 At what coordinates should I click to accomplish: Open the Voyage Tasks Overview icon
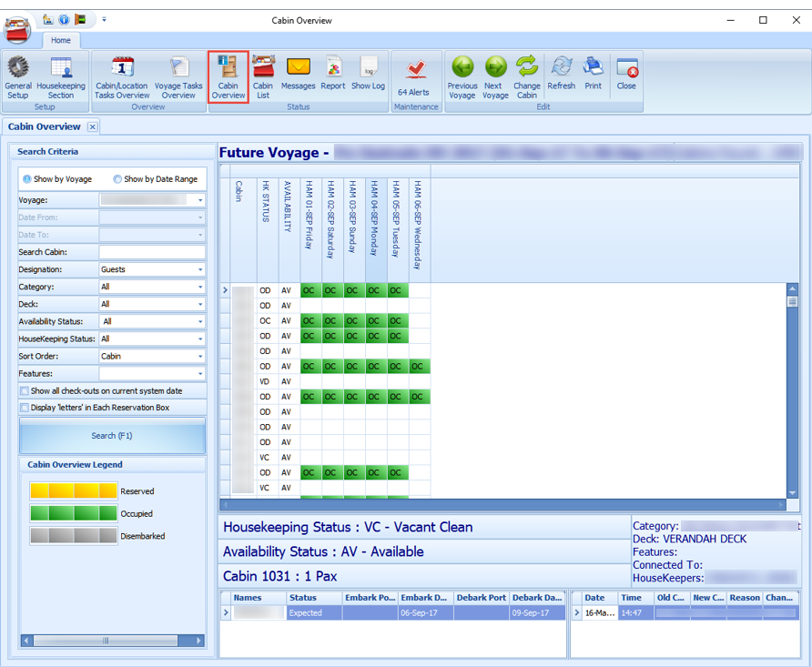pyautogui.click(x=178, y=77)
